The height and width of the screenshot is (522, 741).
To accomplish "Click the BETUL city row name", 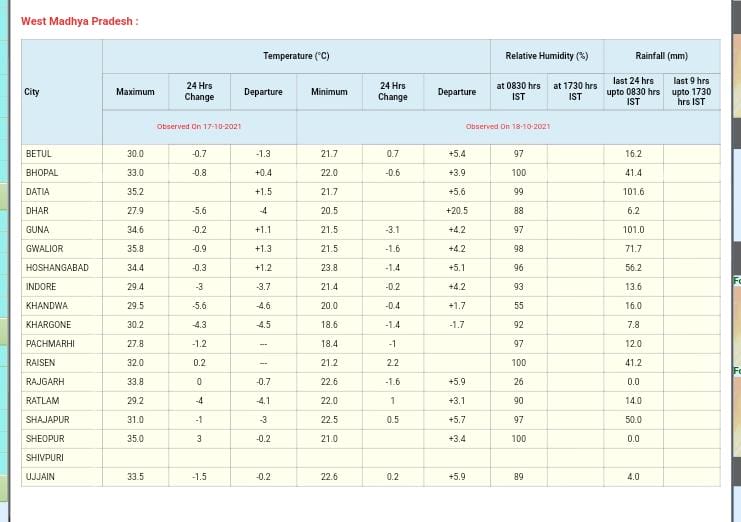I will coord(39,154).
